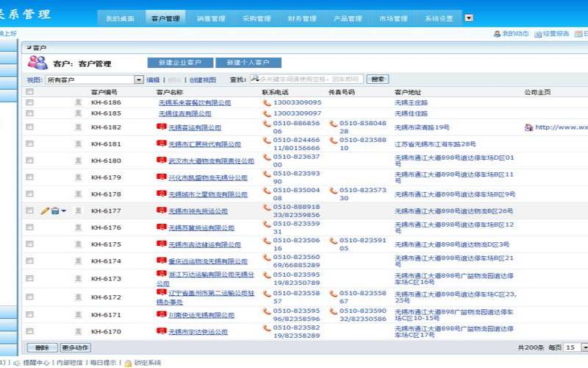Viewport: 588px width, 368px height.
Task: Click the red badge icon in row KH-6179
Action: pyautogui.click(x=161, y=177)
